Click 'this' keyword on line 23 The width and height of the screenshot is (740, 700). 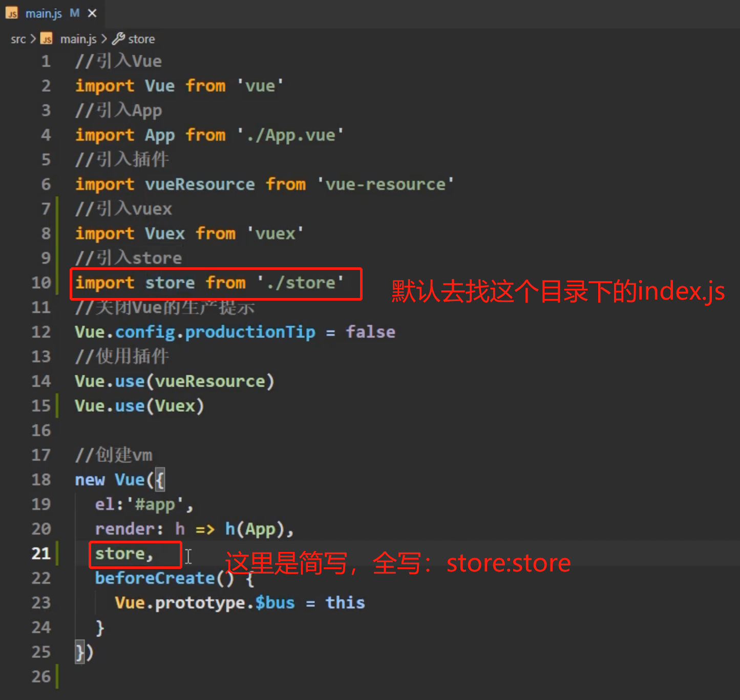(x=345, y=603)
